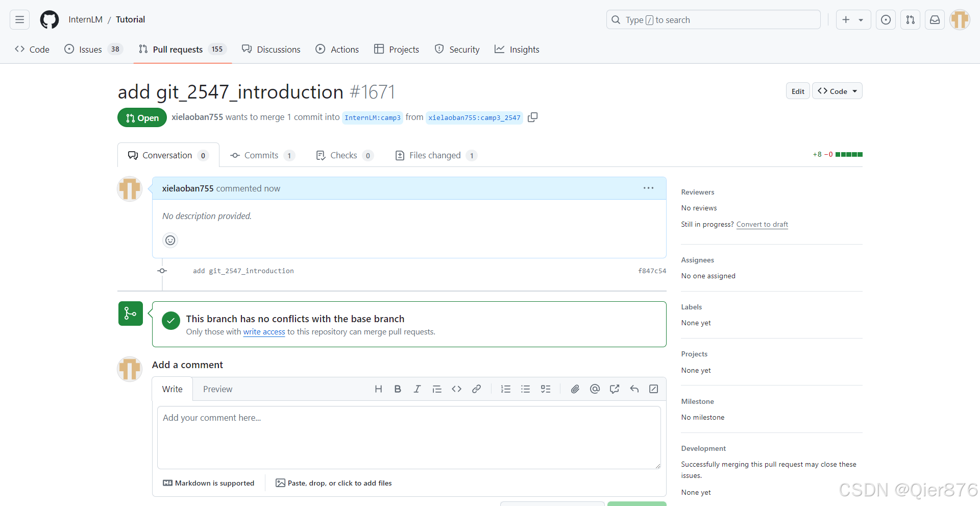Click the Tutorial repository link
Viewport: 980px width, 506px height.
coord(130,19)
